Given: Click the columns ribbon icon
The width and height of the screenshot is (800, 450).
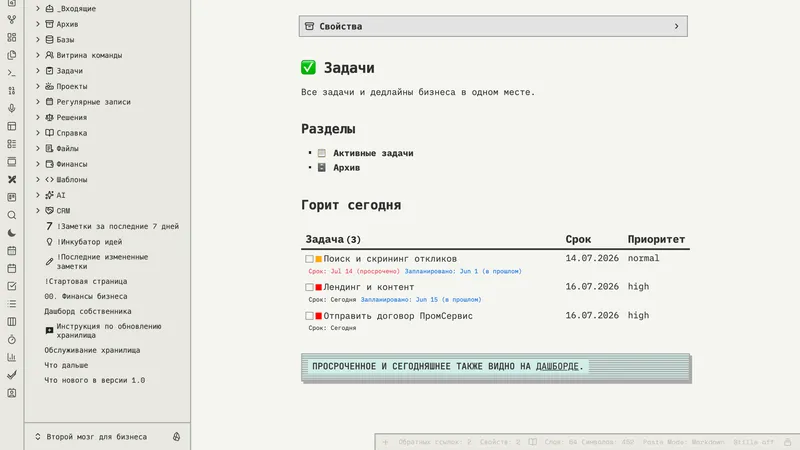Looking at the screenshot, I should (12, 322).
